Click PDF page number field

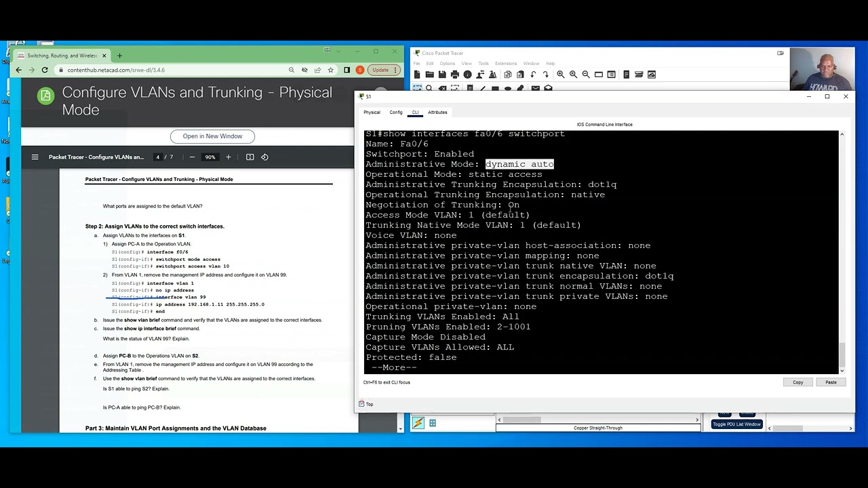point(157,157)
